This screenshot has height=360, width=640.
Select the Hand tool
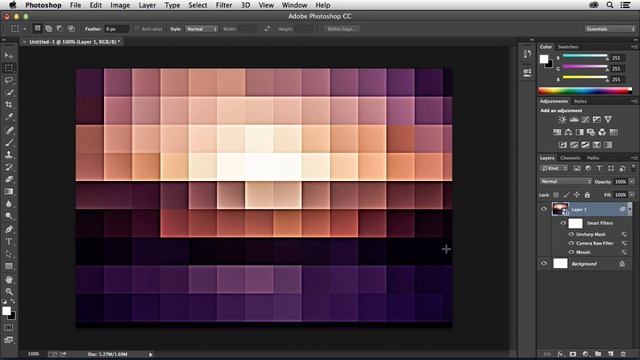pyautogui.click(x=9, y=280)
